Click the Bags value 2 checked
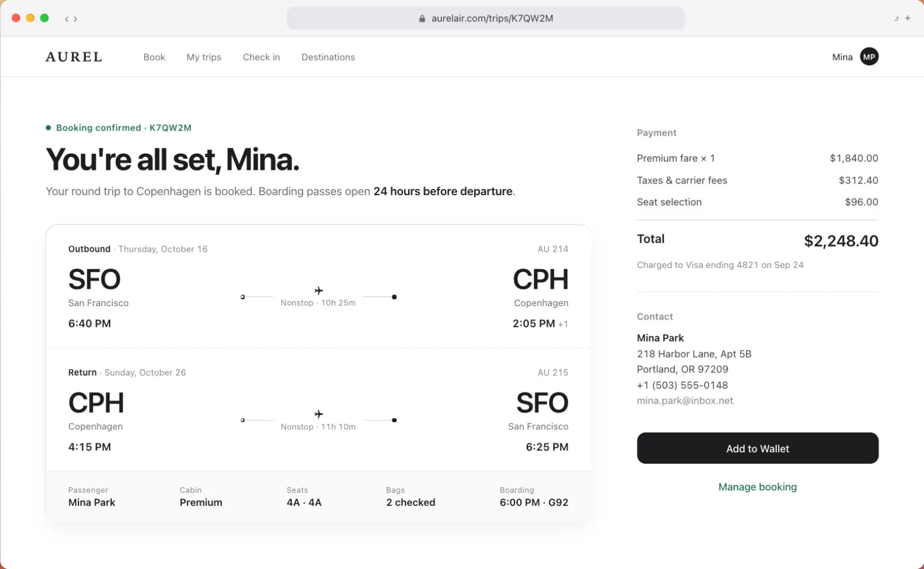 411,503
